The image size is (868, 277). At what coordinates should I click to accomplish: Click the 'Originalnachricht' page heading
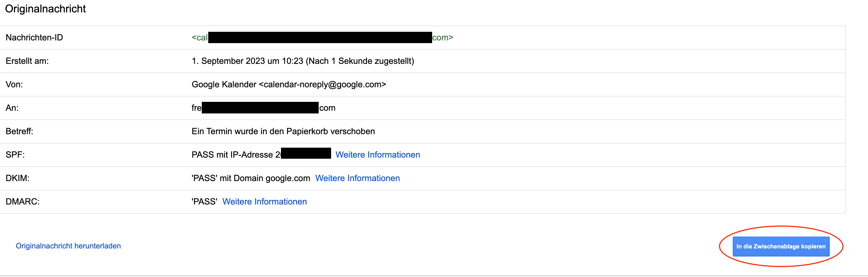click(x=46, y=9)
